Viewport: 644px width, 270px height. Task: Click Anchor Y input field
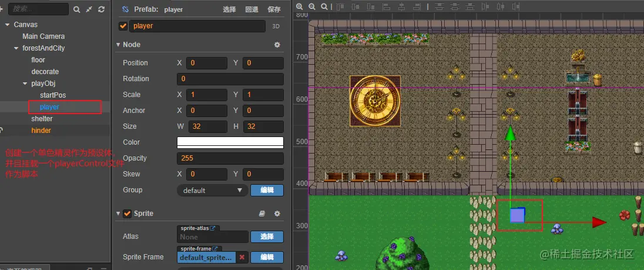click(263, 111)
